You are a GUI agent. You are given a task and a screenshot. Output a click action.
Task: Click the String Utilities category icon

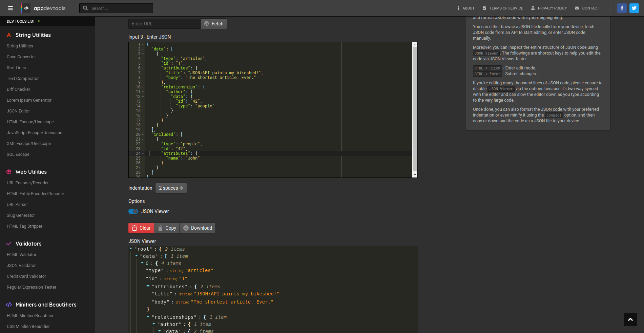(9, 35)
